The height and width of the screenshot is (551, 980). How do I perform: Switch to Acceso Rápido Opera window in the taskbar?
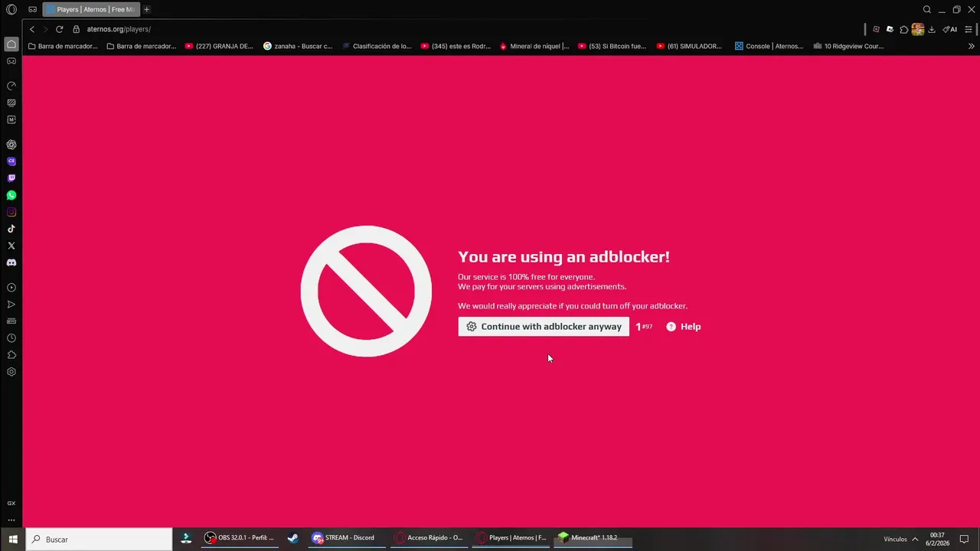(429, 538)
